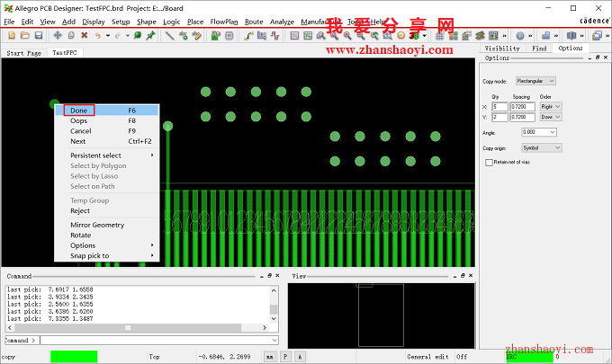Select the Move tool icon
The width and height of the screenshot is (612, 364).
58,35
